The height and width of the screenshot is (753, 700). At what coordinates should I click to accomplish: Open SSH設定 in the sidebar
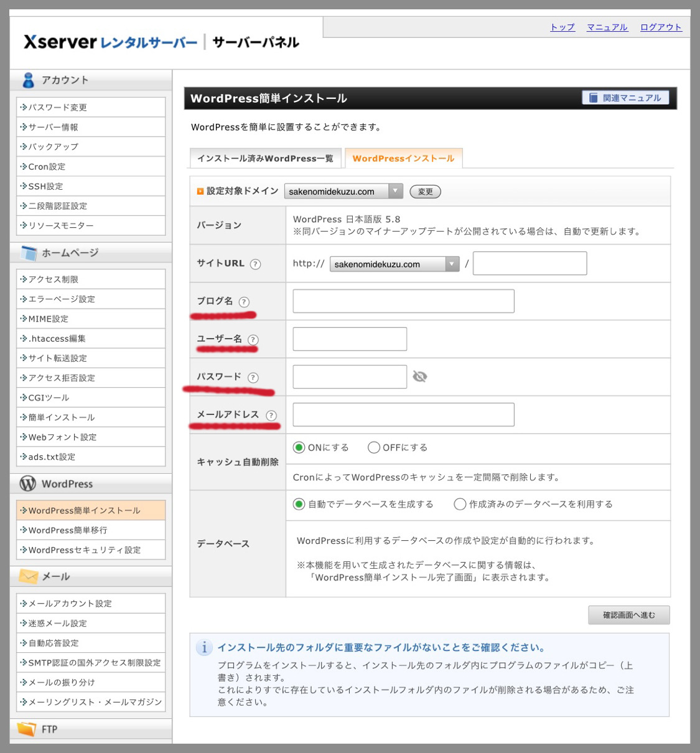[91, 186]
